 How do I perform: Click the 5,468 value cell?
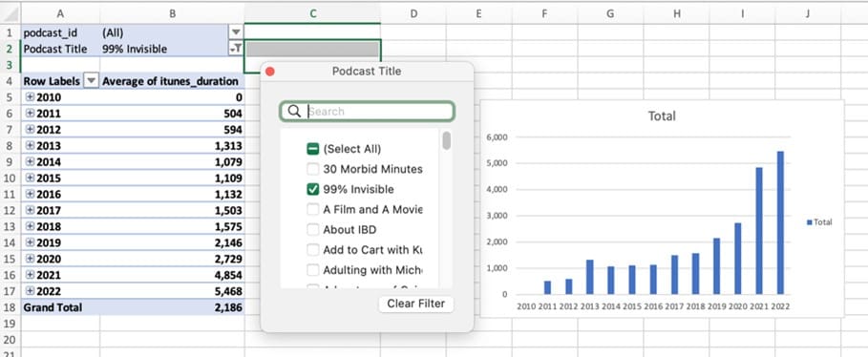[x=172, y=291]
